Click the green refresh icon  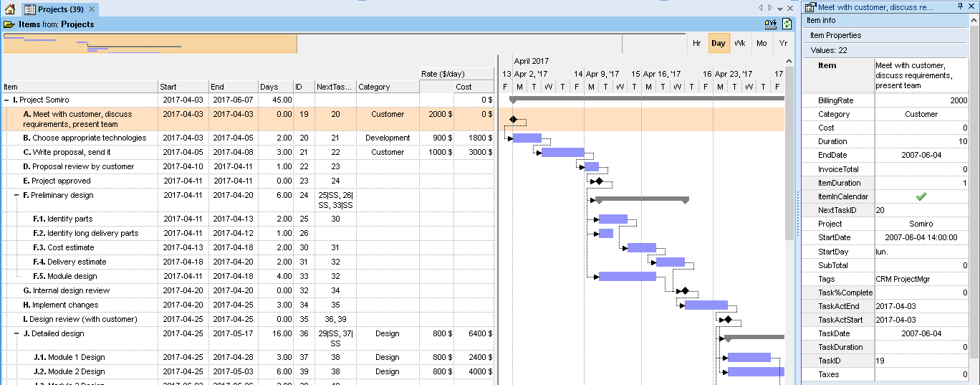787,24
